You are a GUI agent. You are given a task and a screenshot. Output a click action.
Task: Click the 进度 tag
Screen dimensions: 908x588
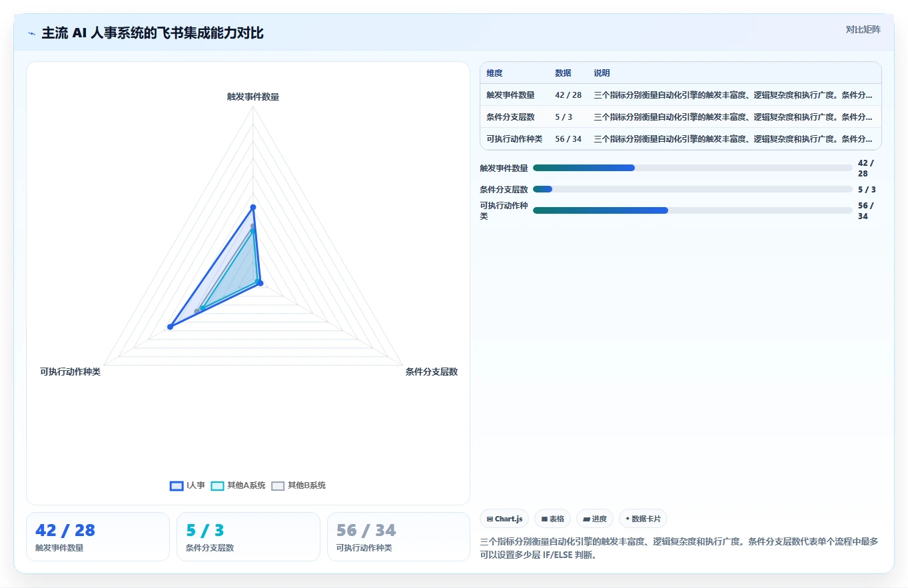[595, 519]
